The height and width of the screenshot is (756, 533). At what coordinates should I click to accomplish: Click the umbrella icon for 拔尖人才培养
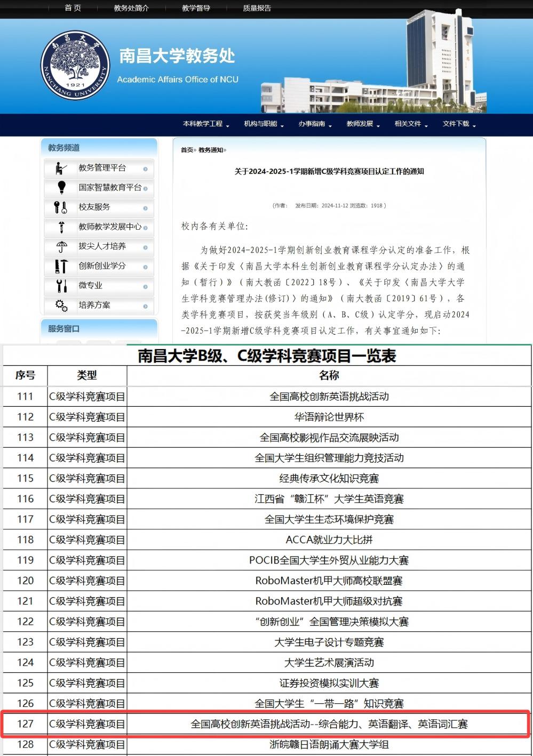61,247
